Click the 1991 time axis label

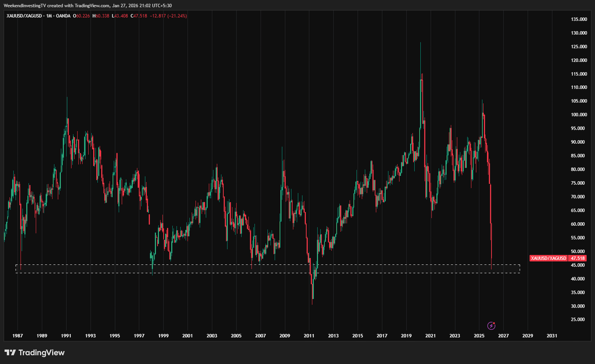tap(66, 336)
